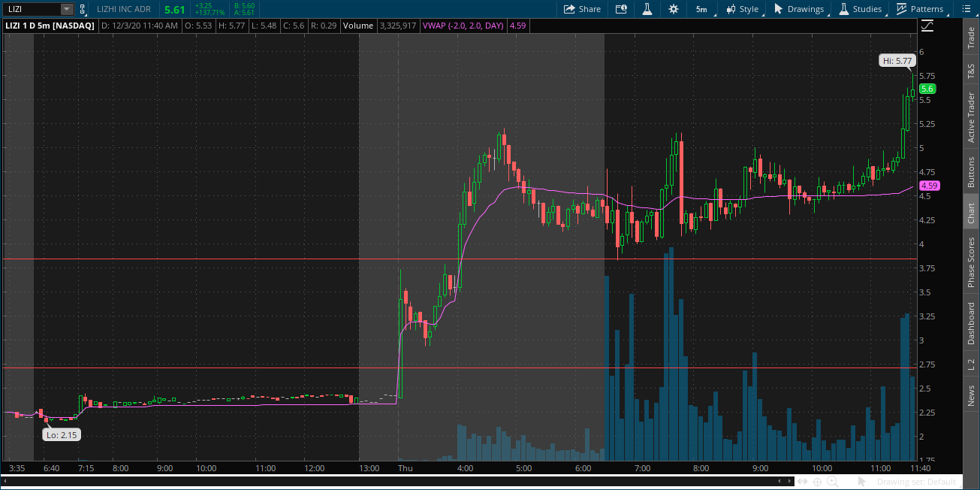The height and width of the screenshot is (490, 980).
Task: Click the pink 4.59 VWAP axis tag
Action: click(929, 185)
